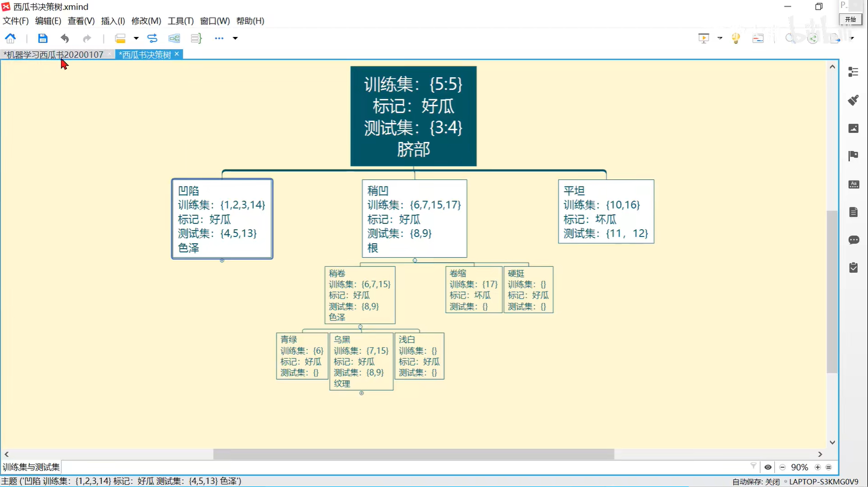Open the topic filter funnel
This screenshot has width=868, height=487.
(753, 466)
